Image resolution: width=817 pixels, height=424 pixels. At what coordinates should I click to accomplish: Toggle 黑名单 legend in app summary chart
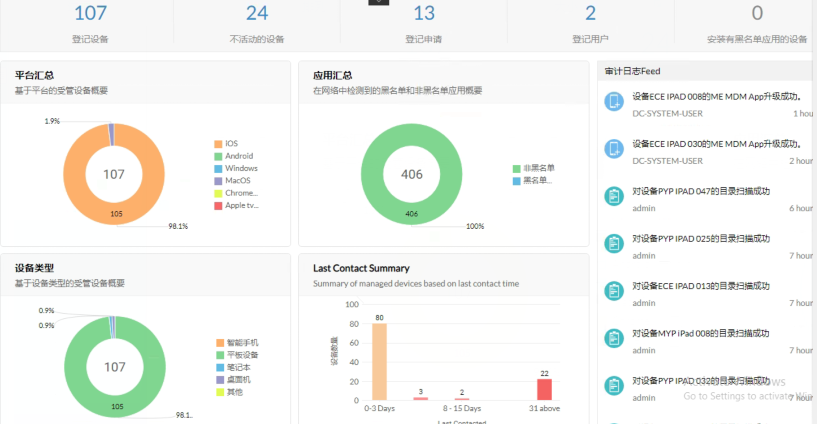(533, 181)
